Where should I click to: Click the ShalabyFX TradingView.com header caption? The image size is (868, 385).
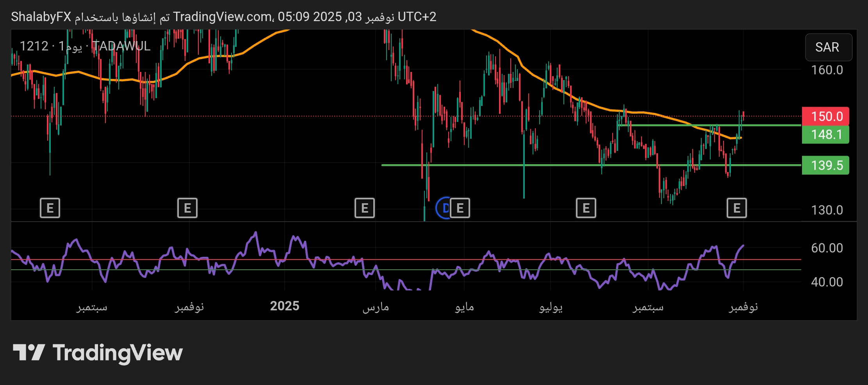223,17
